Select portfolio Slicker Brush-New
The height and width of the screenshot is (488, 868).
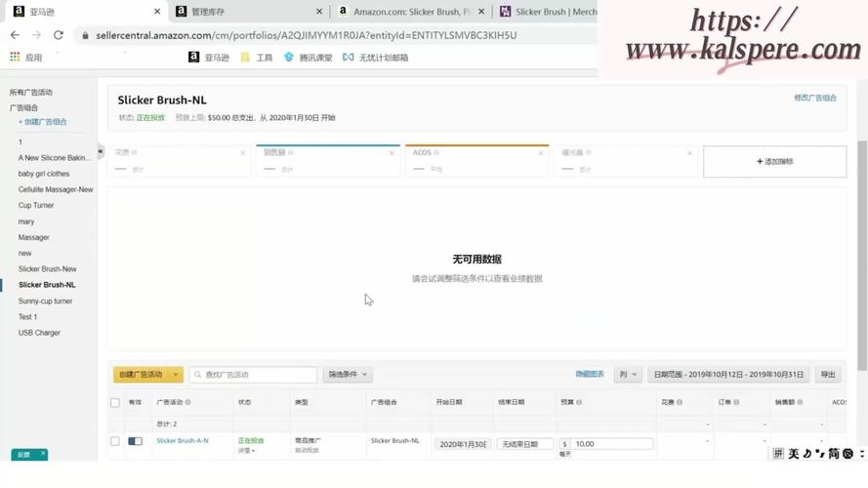pos(47,269)
